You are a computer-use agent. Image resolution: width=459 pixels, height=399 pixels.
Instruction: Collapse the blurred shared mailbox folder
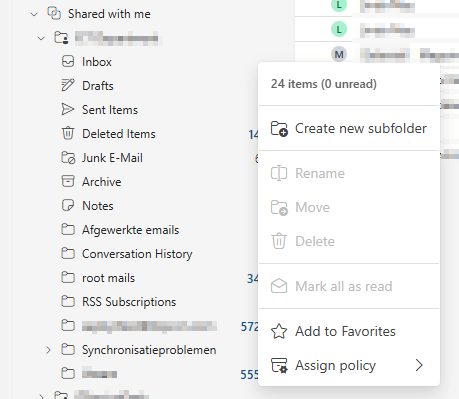(41, 38)
